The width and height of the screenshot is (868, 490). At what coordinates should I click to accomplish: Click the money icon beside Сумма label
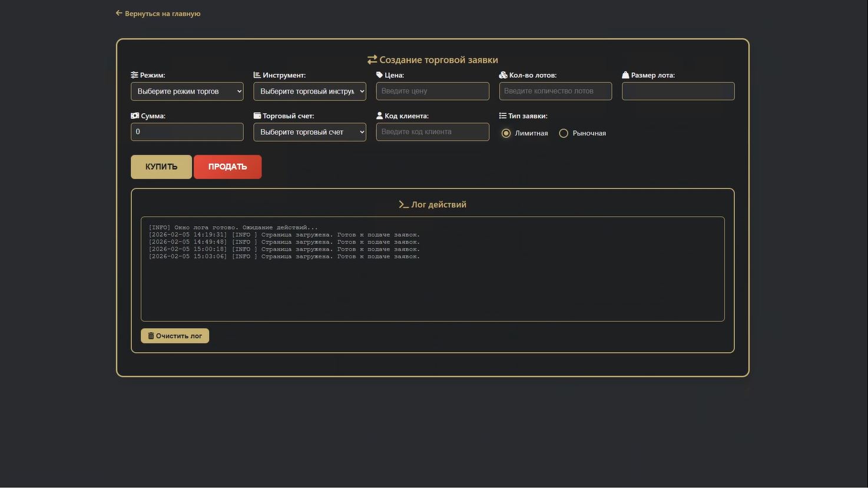pyautogui.click(x=135, y=116)
